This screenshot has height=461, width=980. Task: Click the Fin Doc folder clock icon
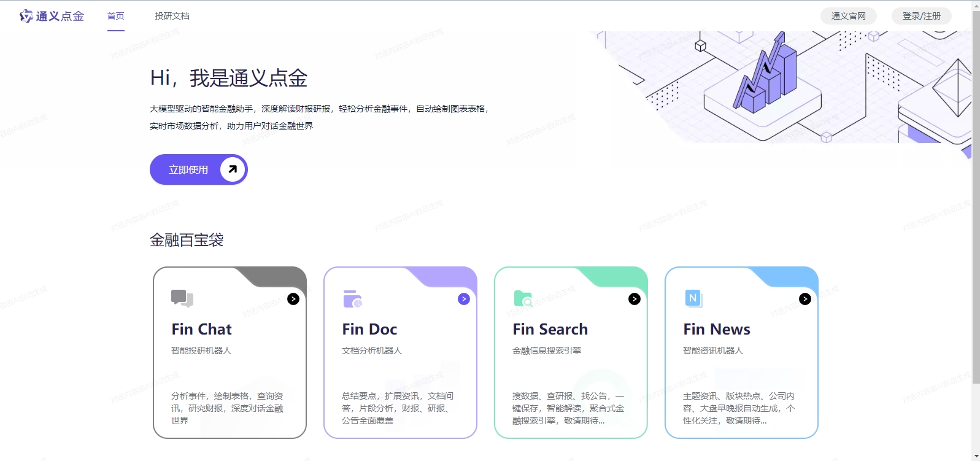tap(353, 299)
